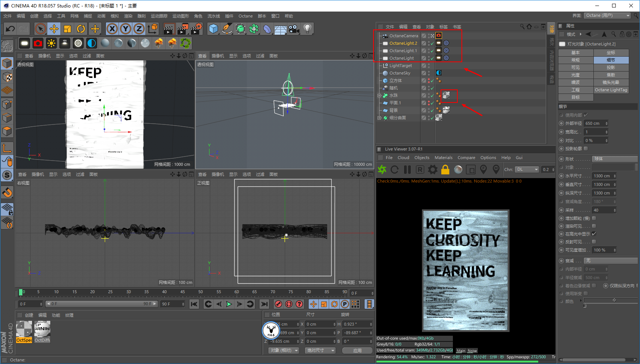Select the OctSpec material thumbnail

click(x=24, y=332)
